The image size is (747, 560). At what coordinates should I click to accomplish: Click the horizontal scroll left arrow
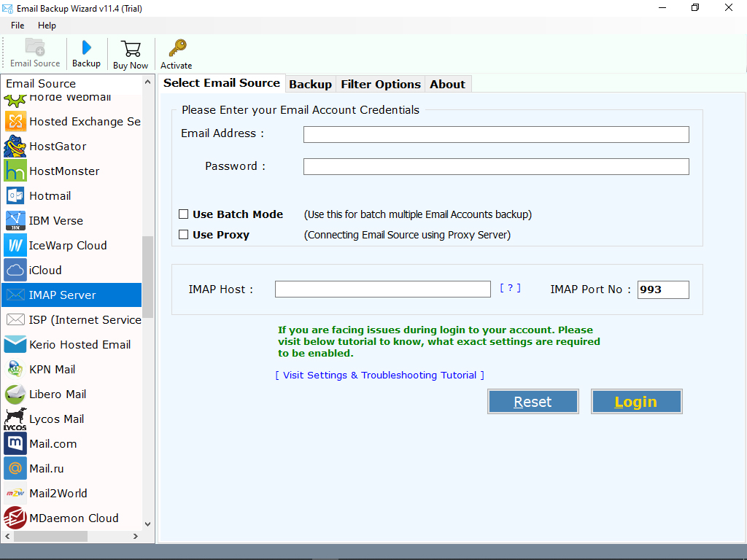click(7, 536)
